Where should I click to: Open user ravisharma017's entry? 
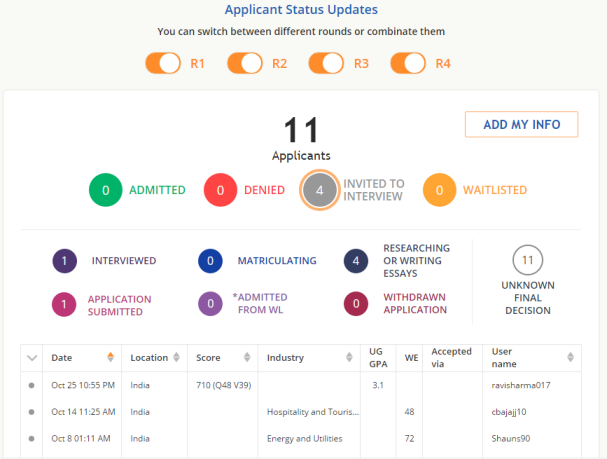(x=521, y=385)
